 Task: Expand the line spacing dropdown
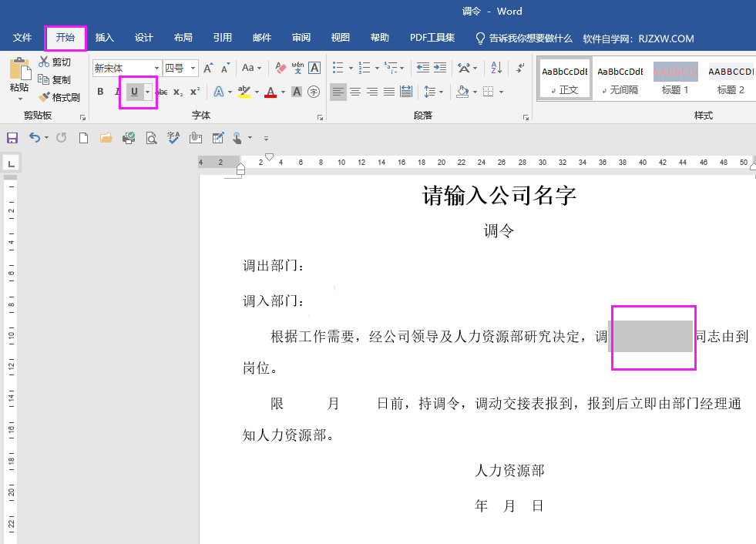441,92
